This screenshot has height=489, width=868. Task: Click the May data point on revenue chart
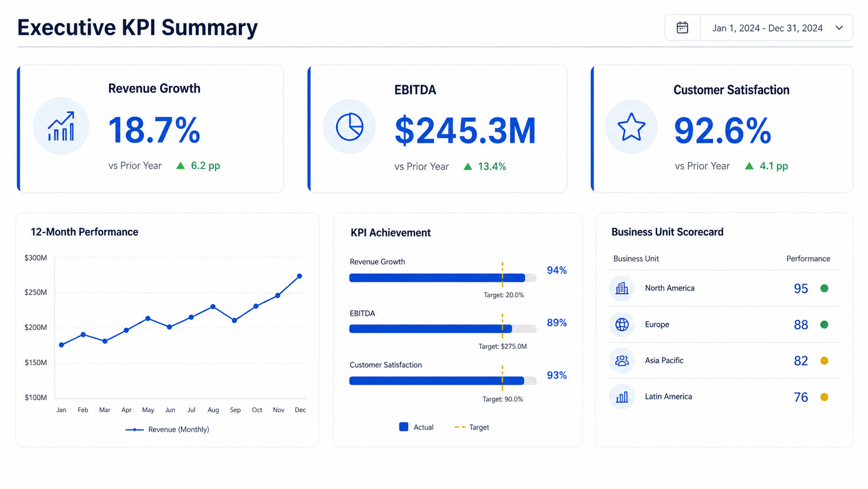pos(148,318)
